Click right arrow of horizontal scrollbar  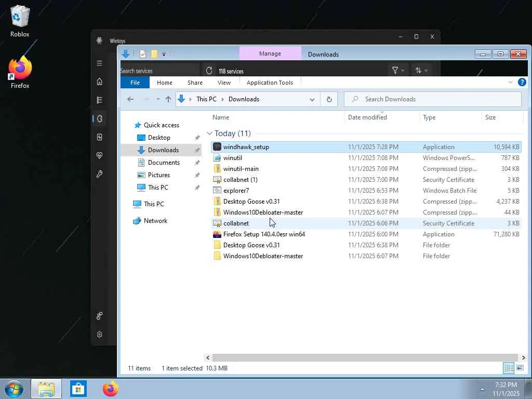523,357
